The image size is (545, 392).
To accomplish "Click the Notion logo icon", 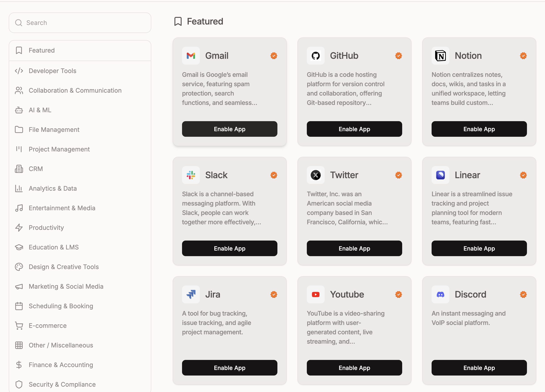I will pyautogui.click(x=440, y=56).
